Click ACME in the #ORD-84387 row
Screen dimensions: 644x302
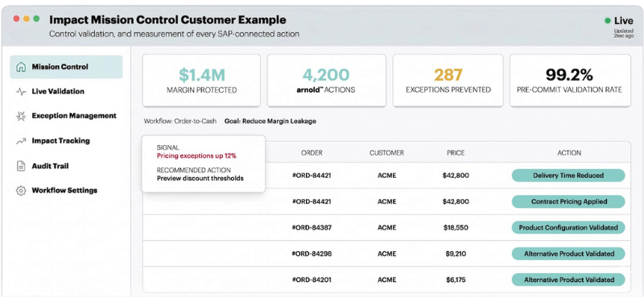point(386,228)
